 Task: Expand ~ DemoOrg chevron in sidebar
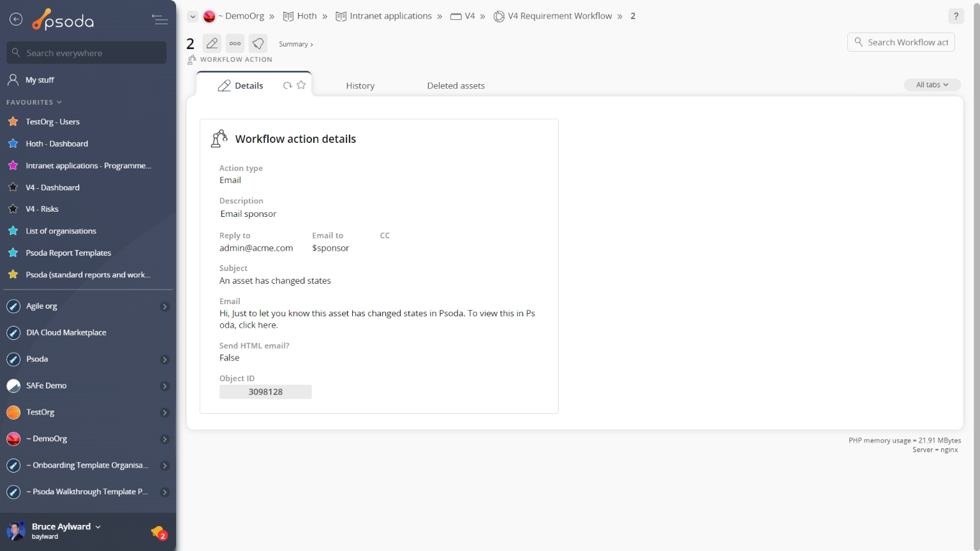(x=165, y=439)
